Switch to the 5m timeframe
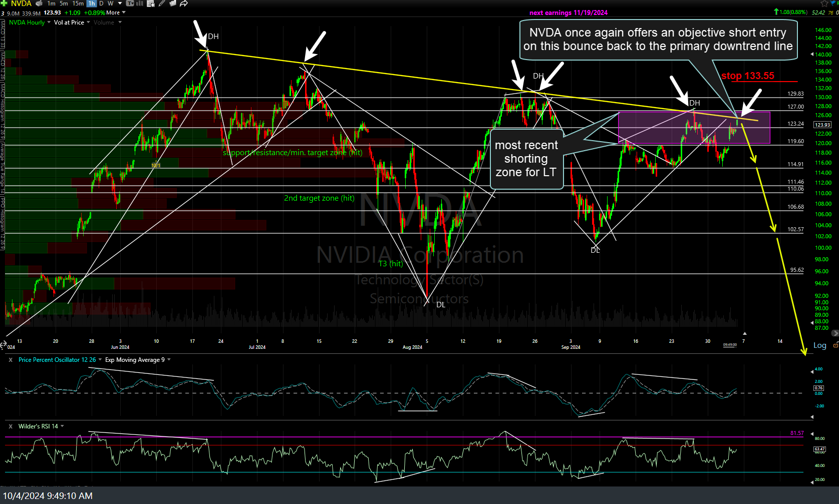This screenshot has width=839, height=504. pos(64,4)
